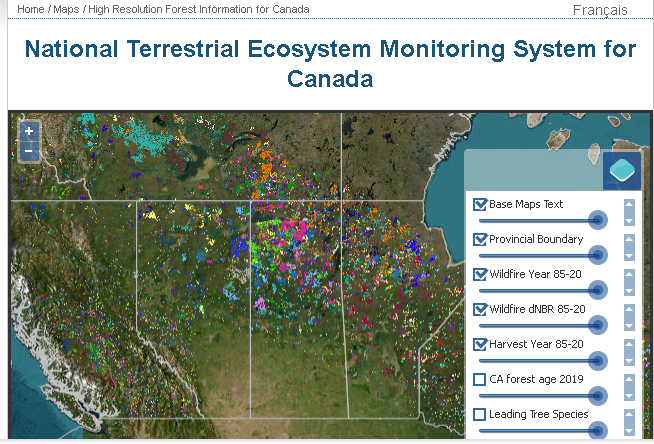Open the Home breadcrumb link
The height and width of the screenshot is (444, 654).
30,9
